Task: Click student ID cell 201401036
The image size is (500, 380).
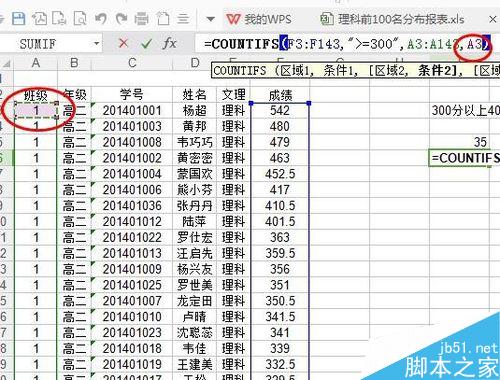Action: tap(132, 206)
